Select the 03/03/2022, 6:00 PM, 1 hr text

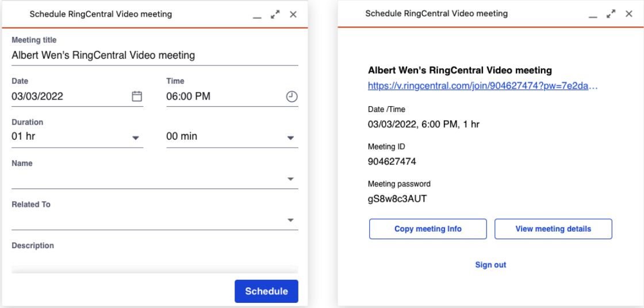click(x=424, y=125)
